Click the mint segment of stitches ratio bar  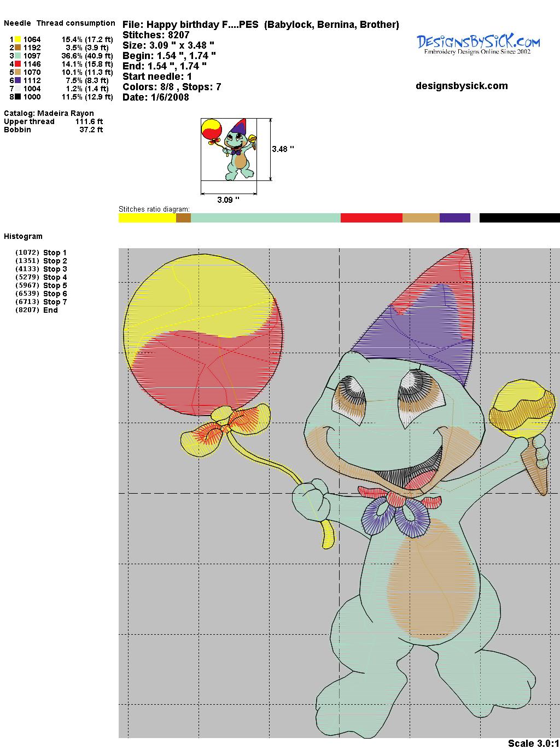click(265, 218)
